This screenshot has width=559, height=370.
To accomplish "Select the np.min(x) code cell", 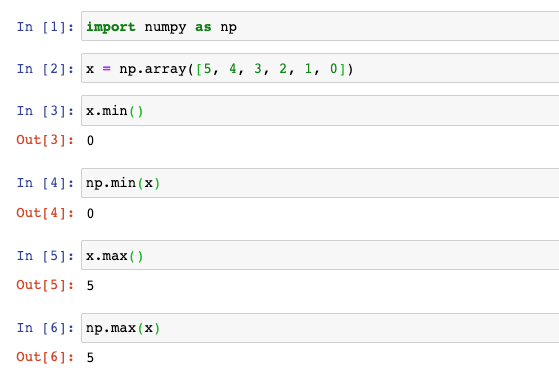I will pyautogui.click(x=320, y=183).
